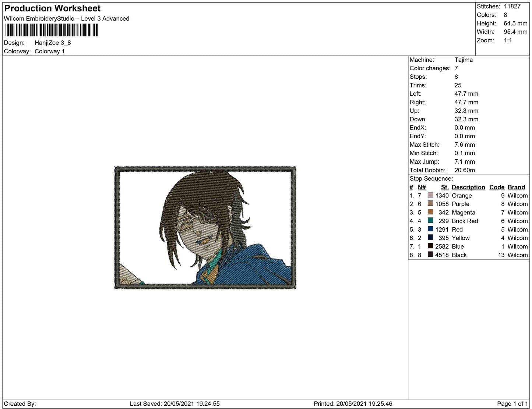Image resolution: width=532 pixels, height=409 pixels.
Task: Click the stitch count '395' in Yellow row
Action: (x=444, y=238)
